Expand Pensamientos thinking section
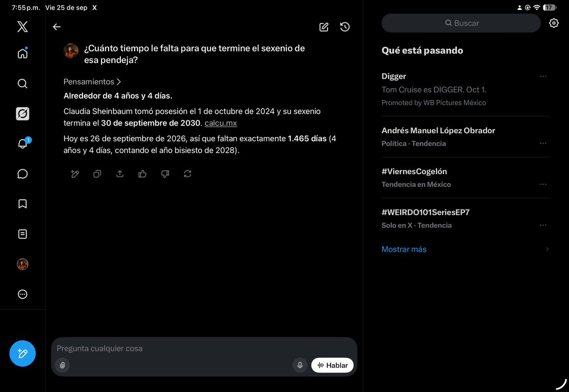Viewport: 569px width, 392px height. click(x=92, y=82)
